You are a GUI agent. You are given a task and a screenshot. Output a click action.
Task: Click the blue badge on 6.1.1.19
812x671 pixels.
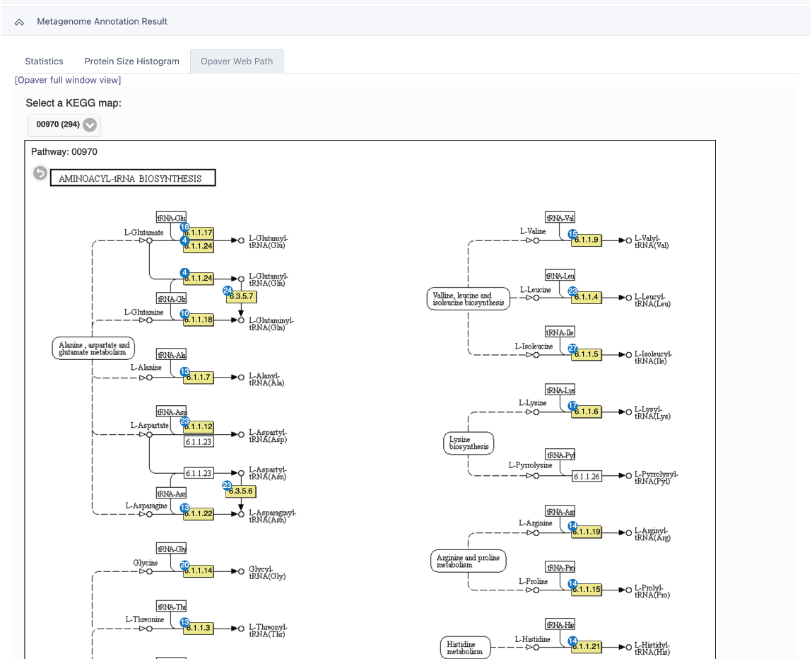572,526
